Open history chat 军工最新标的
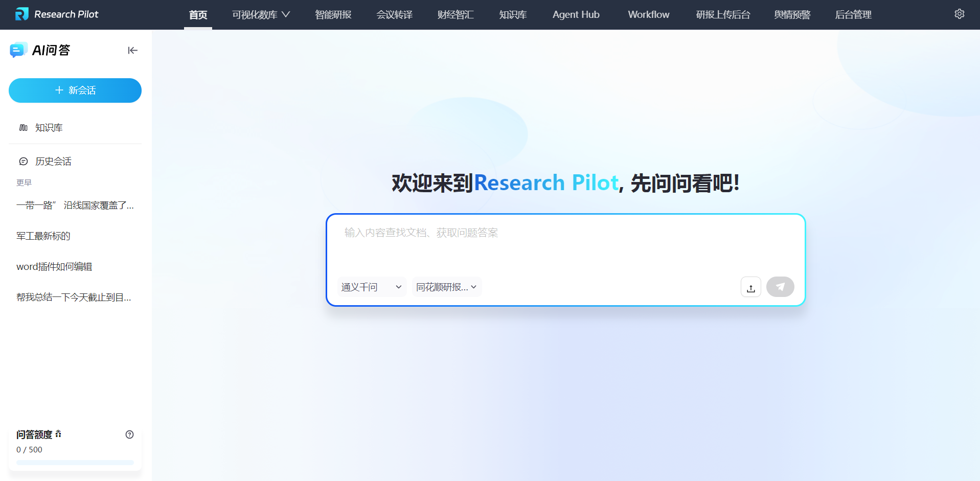Viewport: 980px width, 481px height. point(43,236)
